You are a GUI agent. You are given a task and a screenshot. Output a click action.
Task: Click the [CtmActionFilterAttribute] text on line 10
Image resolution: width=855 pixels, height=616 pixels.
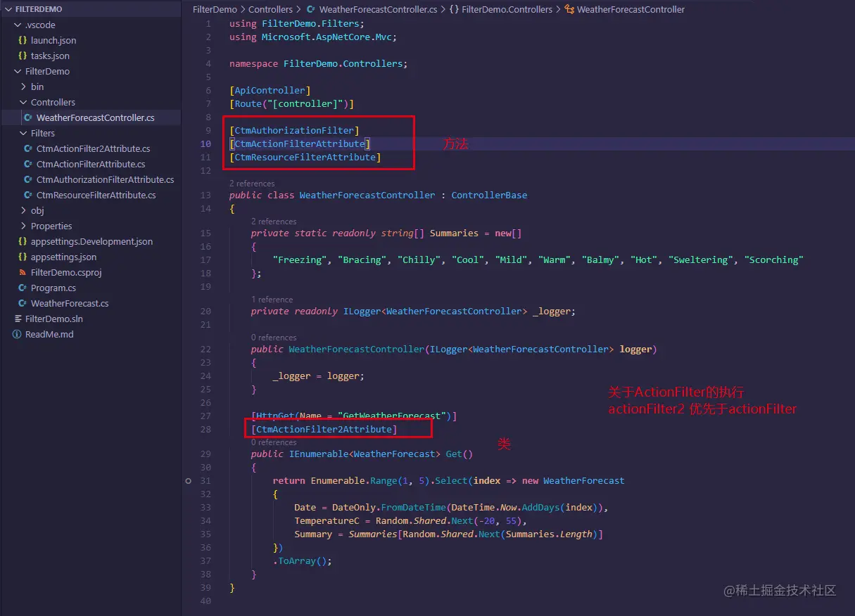(x=300, y=144)
